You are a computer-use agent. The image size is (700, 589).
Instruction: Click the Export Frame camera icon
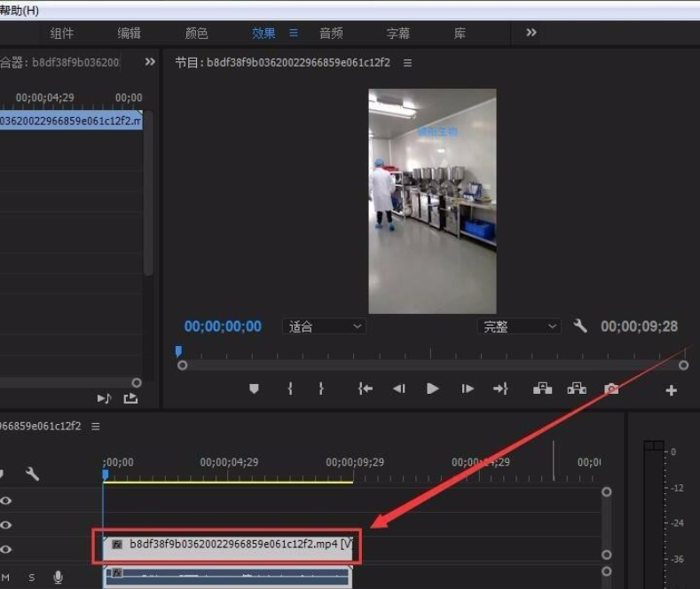click(611, 389)
